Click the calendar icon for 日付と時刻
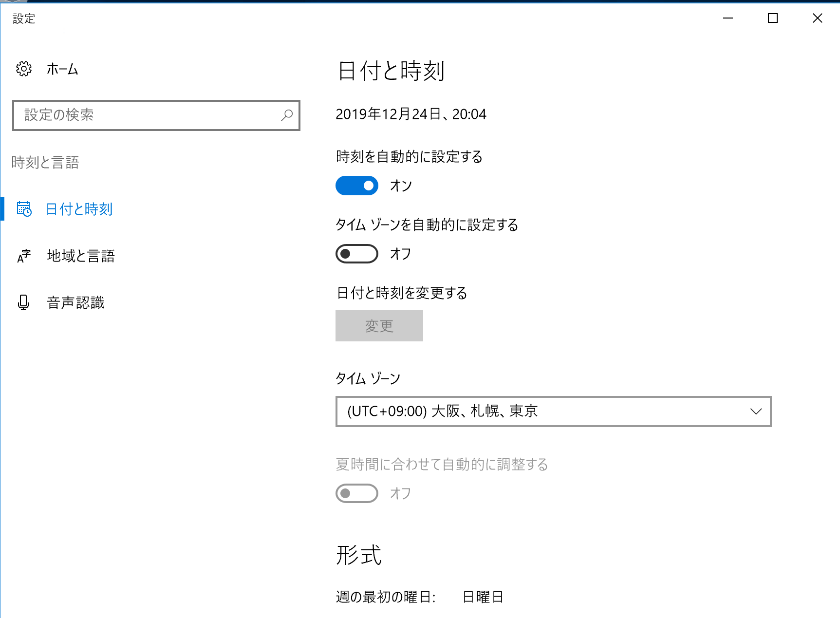This screenshot has width=840, height=618. click(23, 209)
